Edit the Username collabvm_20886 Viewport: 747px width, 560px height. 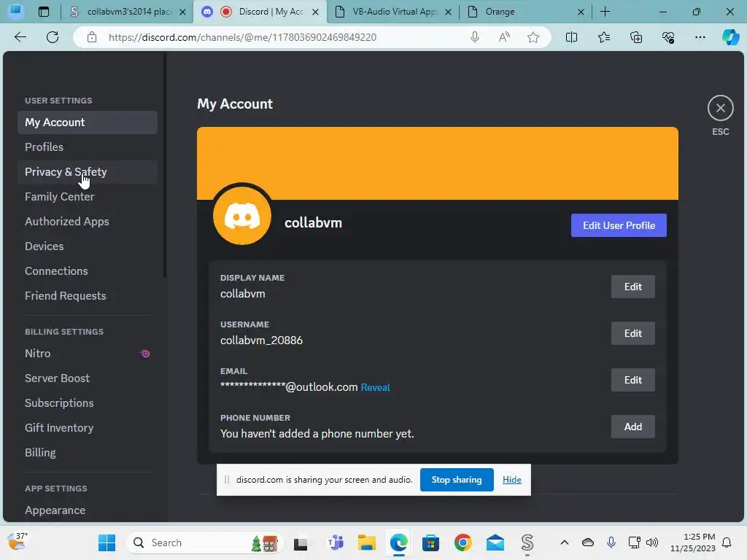coord(632,333)
